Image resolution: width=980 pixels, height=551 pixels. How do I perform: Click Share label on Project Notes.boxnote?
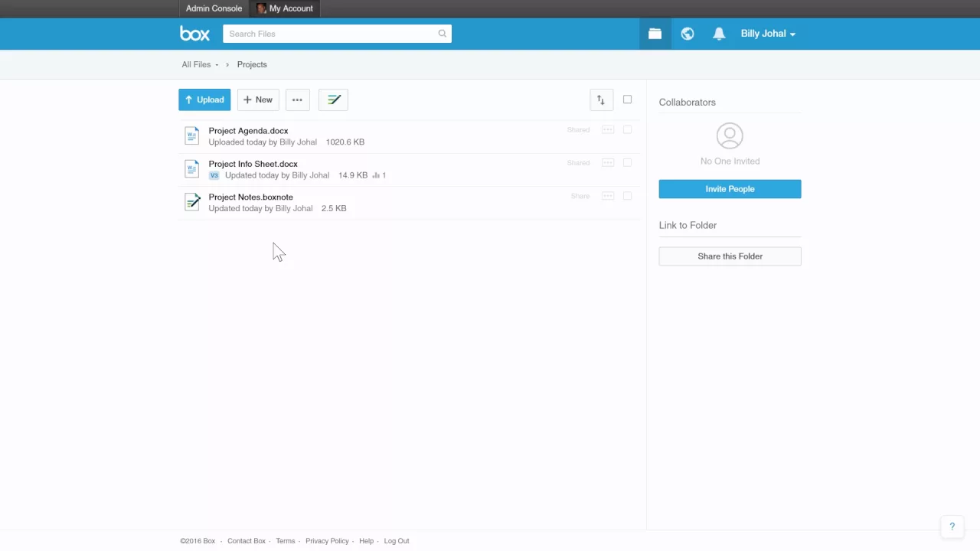[580, 196]
